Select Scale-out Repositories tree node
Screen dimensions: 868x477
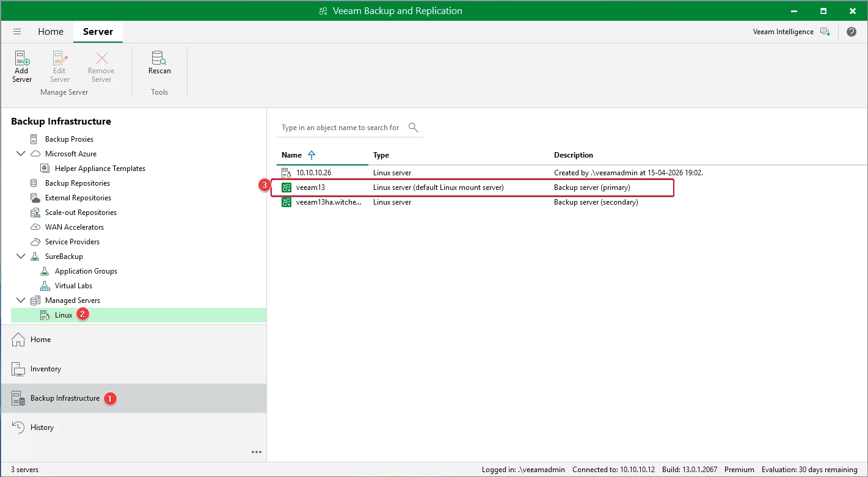[81, 213]
